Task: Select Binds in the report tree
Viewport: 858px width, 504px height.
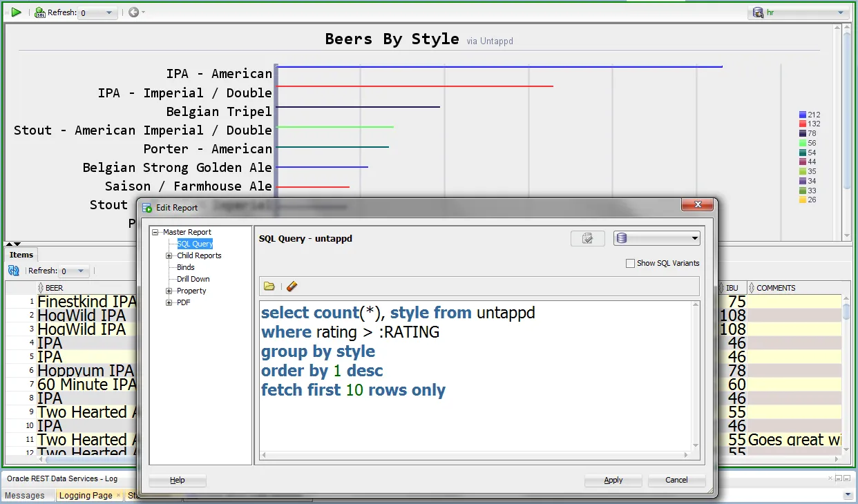Action: 185,267
